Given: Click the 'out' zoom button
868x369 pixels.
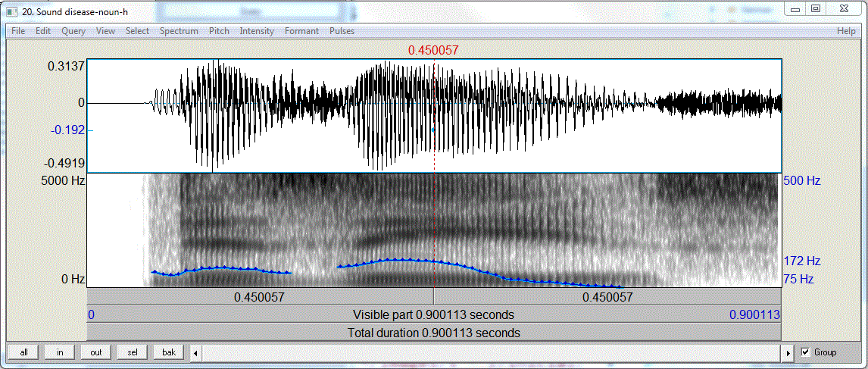Looking at the screenshot, I should 95,352.
